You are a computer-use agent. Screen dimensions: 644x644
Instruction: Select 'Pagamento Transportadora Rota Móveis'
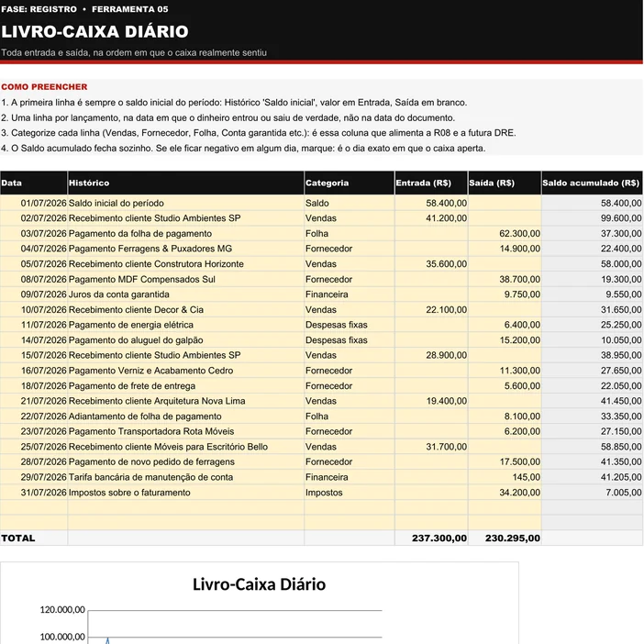[x=185, y=431]
